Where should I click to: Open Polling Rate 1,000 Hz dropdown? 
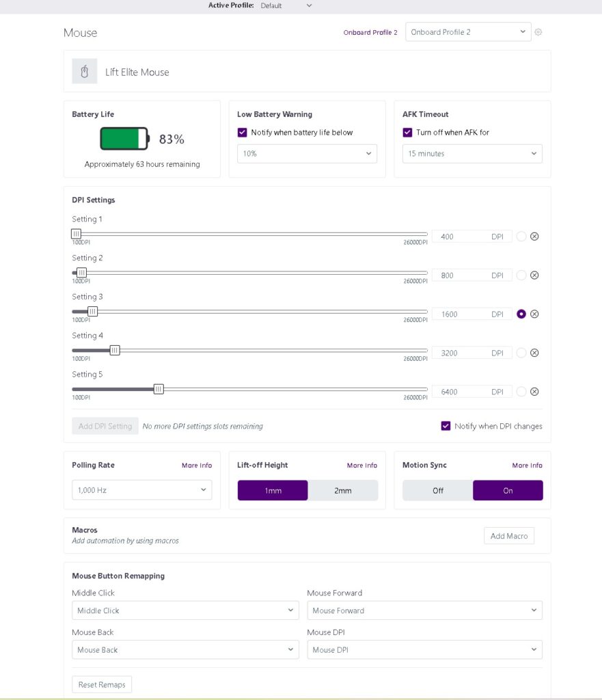pyautogui.click(x=142, y=490)
